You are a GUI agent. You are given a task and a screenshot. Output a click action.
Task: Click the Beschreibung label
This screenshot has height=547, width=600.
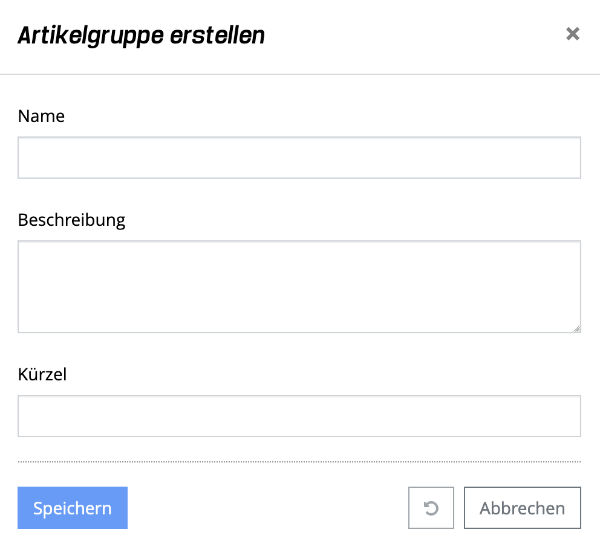72,220
